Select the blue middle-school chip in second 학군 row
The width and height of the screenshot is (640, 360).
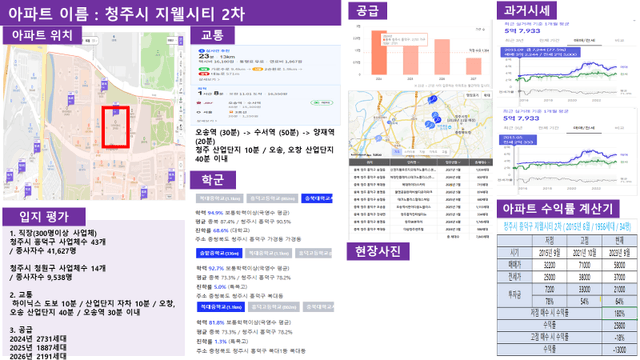[219, 253]
